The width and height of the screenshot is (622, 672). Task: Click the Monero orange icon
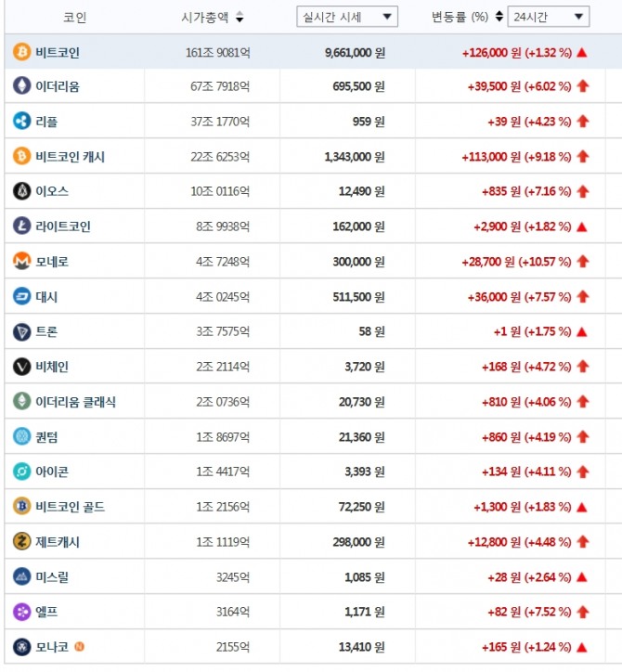pos(21,262)
